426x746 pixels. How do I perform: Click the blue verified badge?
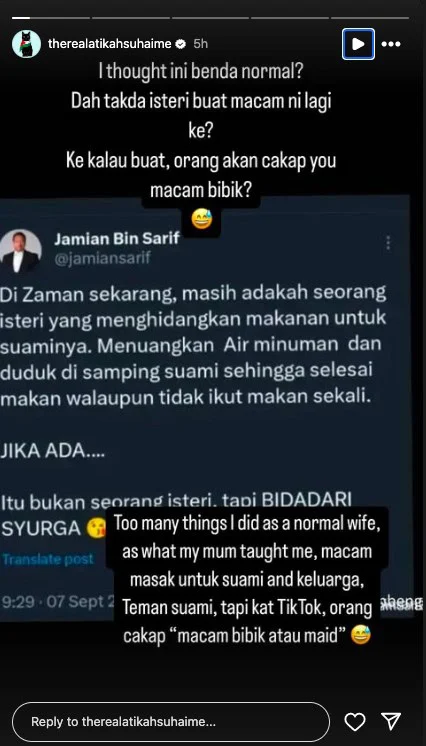click(180, 44)
